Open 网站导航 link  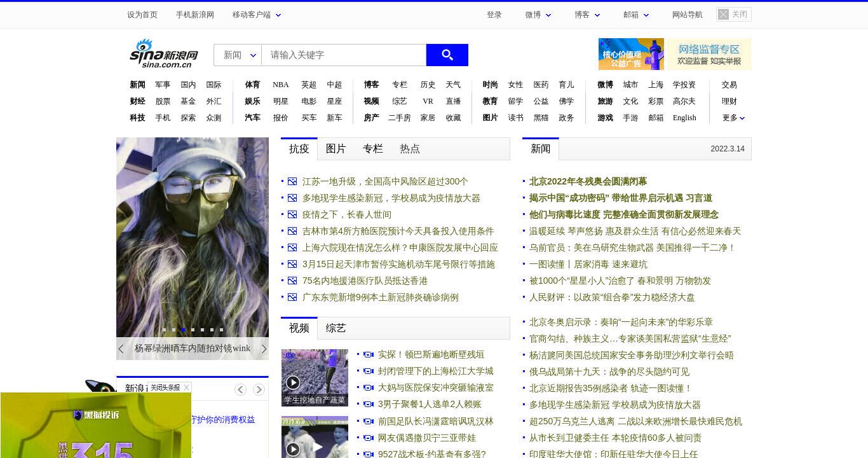pyautogui.click(x=688, y=15)
